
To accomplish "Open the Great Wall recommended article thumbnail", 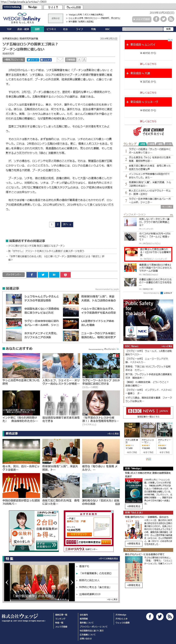I will [21, 365].
